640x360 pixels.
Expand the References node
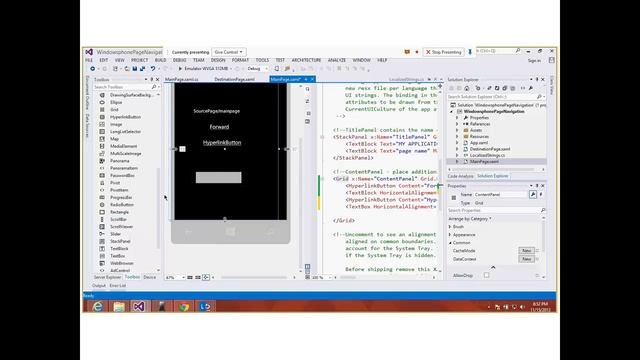click(457, 124)
